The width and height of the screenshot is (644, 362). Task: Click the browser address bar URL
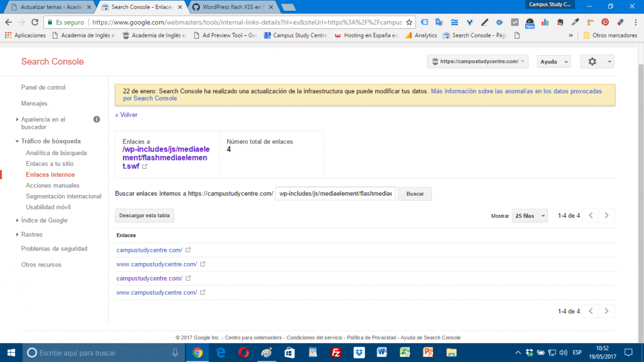[246, 22]
